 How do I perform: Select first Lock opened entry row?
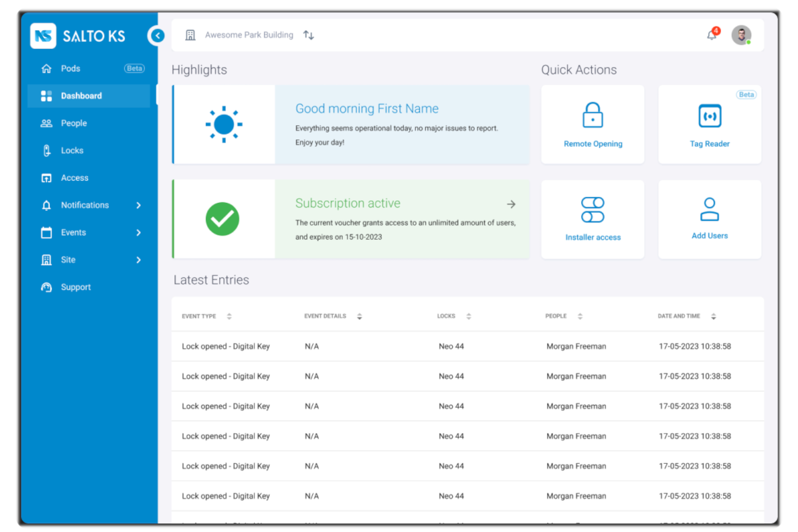[467, 346]
